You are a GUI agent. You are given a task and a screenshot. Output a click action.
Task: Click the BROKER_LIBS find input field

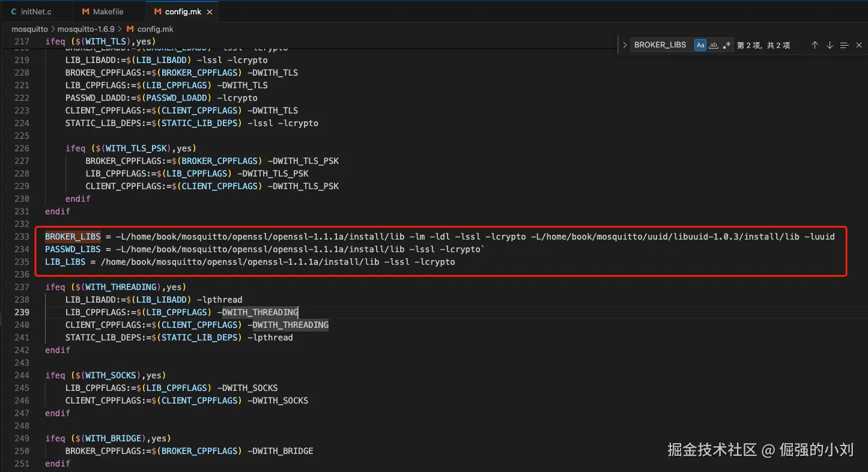(x=661, y=45)
